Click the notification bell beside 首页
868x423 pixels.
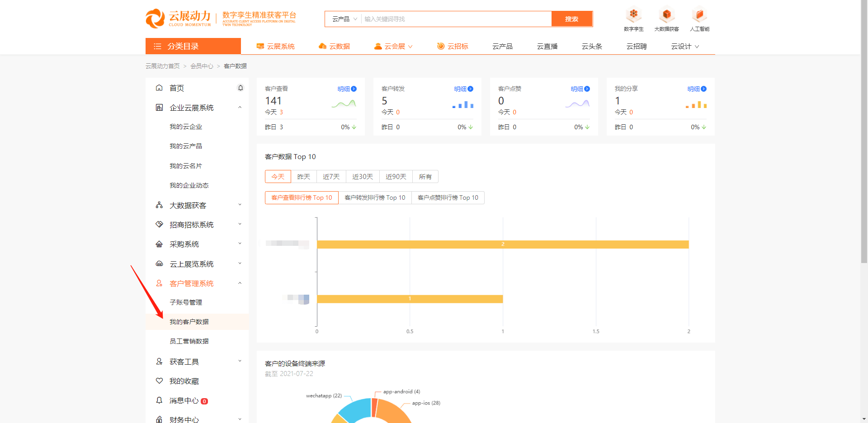pos(241,88)
